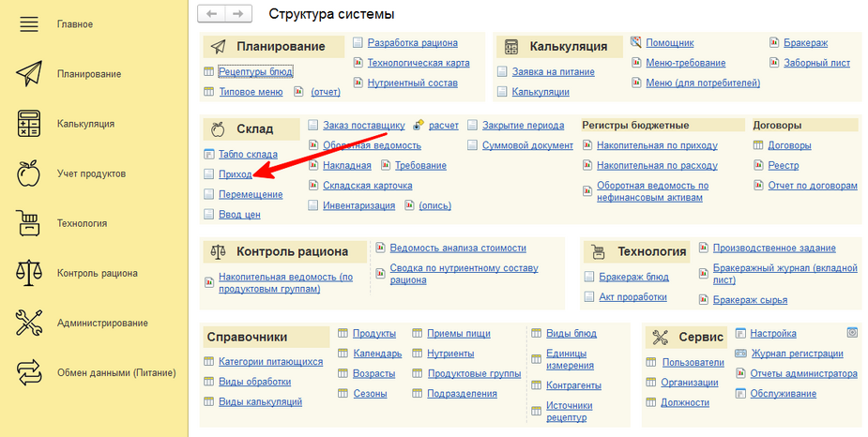
Task: Go back using the left arrow button
Action: pyautogui.click(x=213, y=14)
